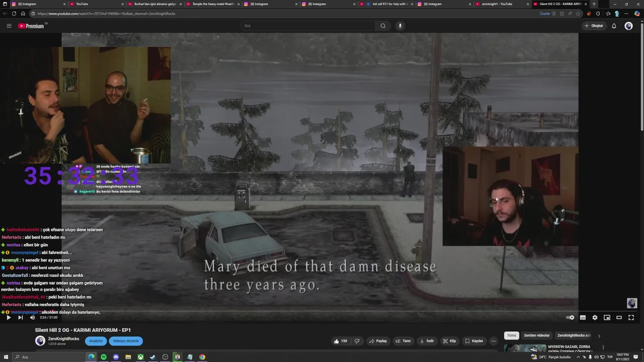The width and height of the screenshot is (644, 362).
Task: Open the video player settings gear
Action: click(x=595, y=317)
